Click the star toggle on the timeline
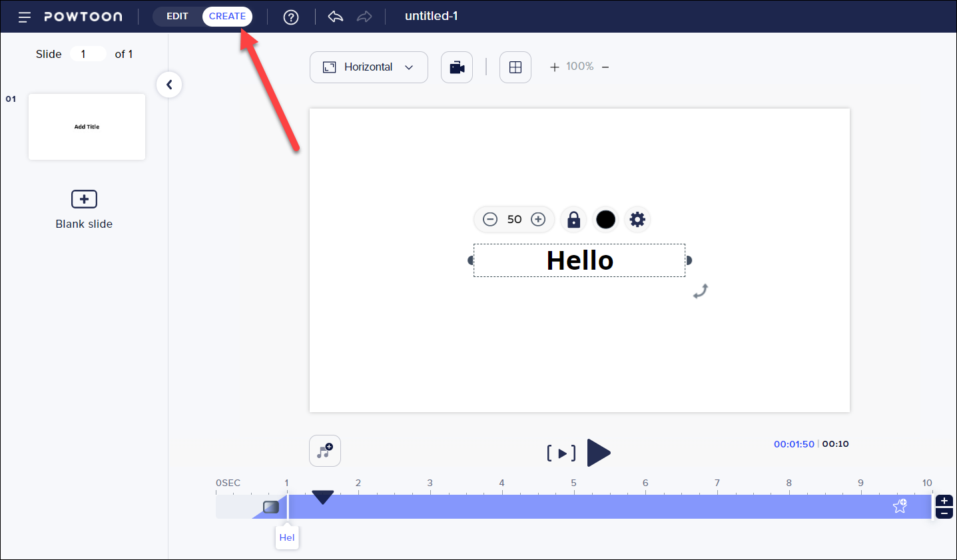Screen dimensions: 957x560 pyautogui.click(x=900, y=506)
